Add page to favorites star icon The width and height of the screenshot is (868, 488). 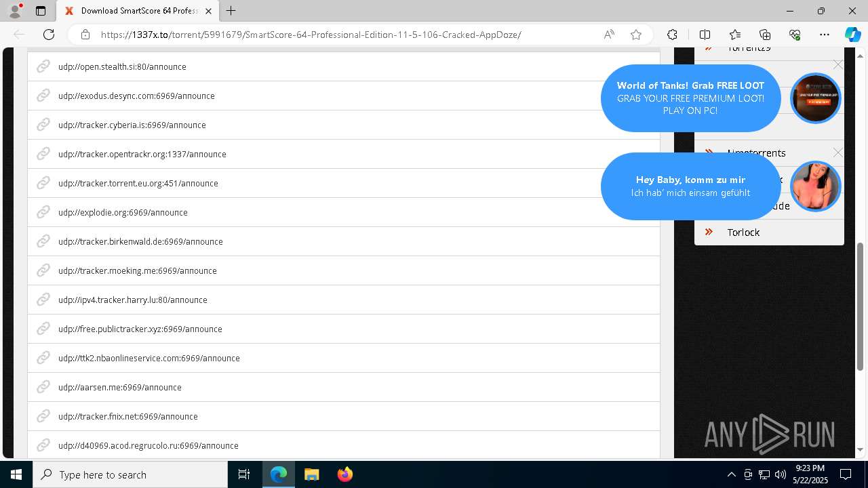click(x=636, y=35)
